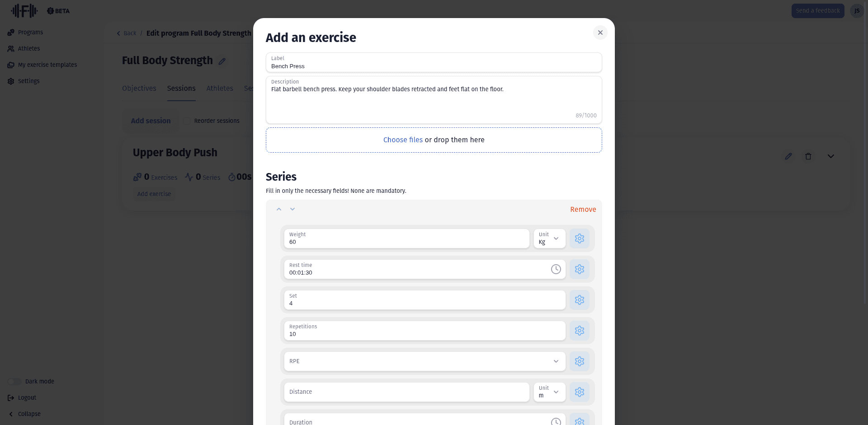
Task: Move series up with up arrow
Action: (279, 209)
